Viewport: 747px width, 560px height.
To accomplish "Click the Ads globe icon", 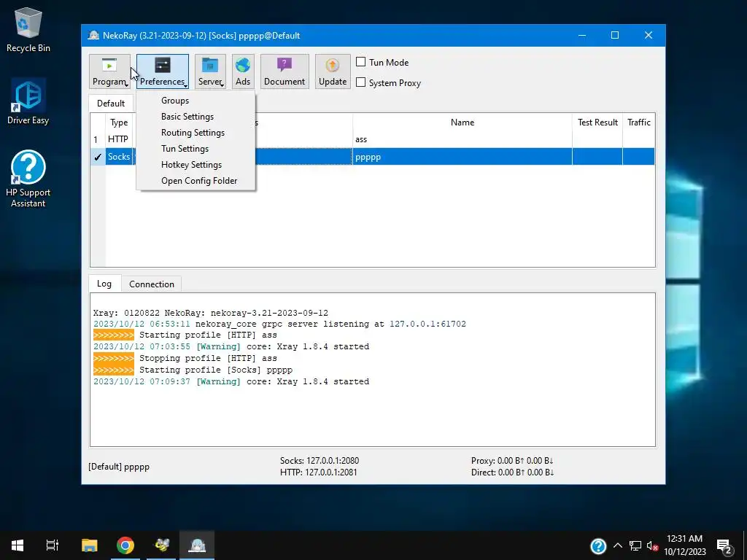I will tap(243, 66).
